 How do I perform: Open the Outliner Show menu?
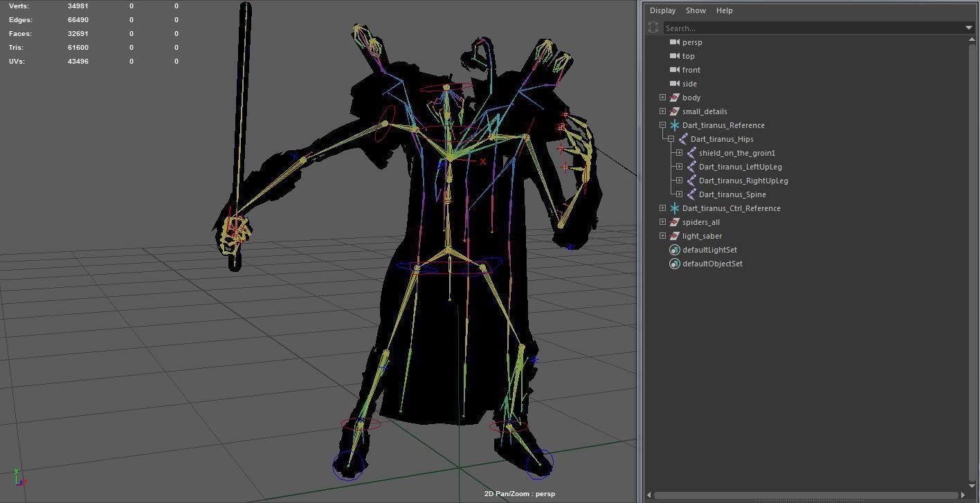(696, 10)
